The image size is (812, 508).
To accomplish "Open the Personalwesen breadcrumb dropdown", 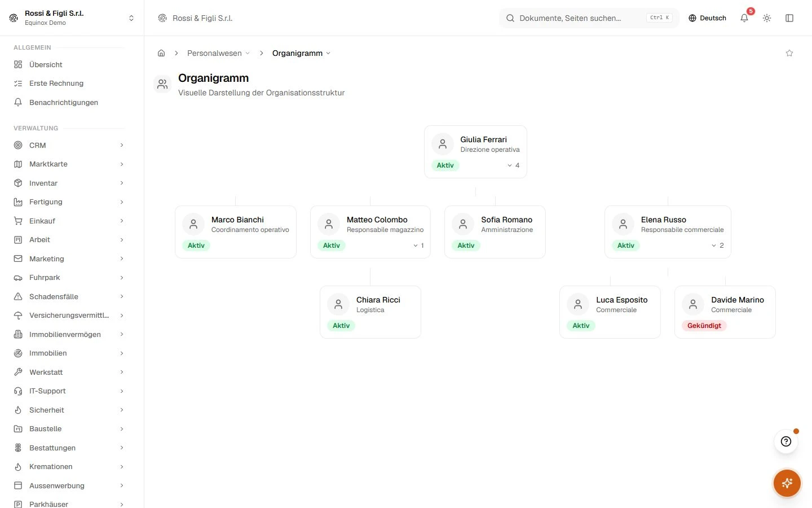I will [218, 53].
